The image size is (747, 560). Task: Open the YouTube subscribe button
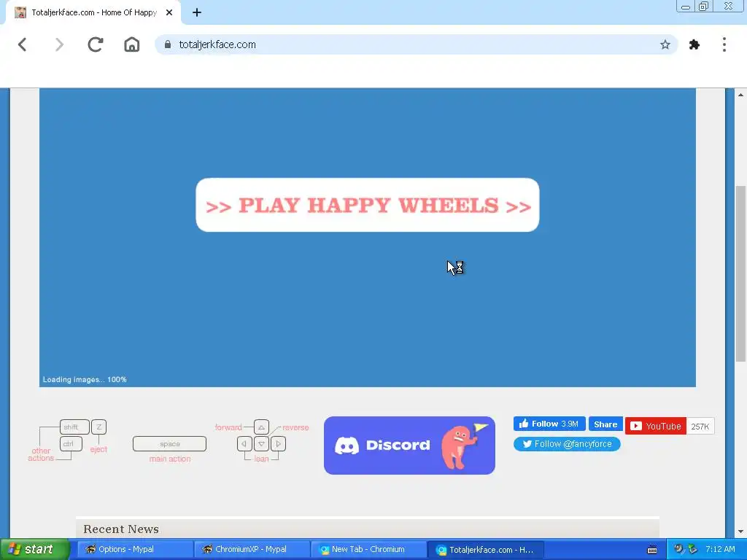pos(656,426)
